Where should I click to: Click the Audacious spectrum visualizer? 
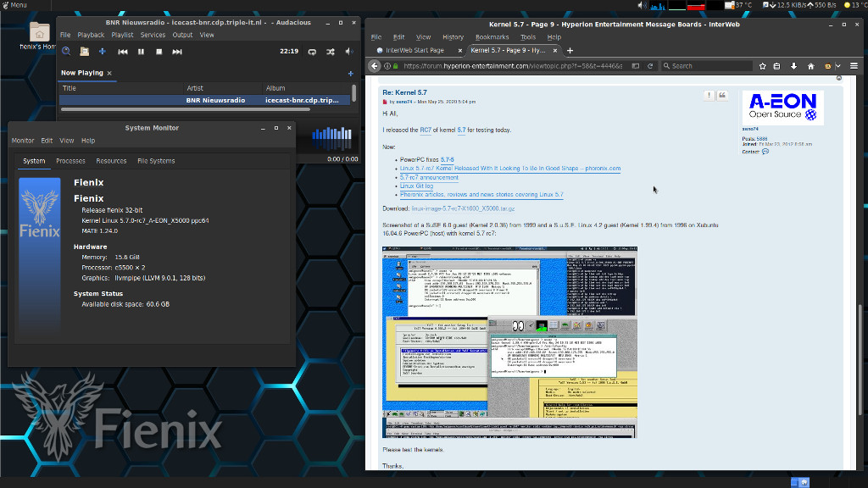pos(331,138)
